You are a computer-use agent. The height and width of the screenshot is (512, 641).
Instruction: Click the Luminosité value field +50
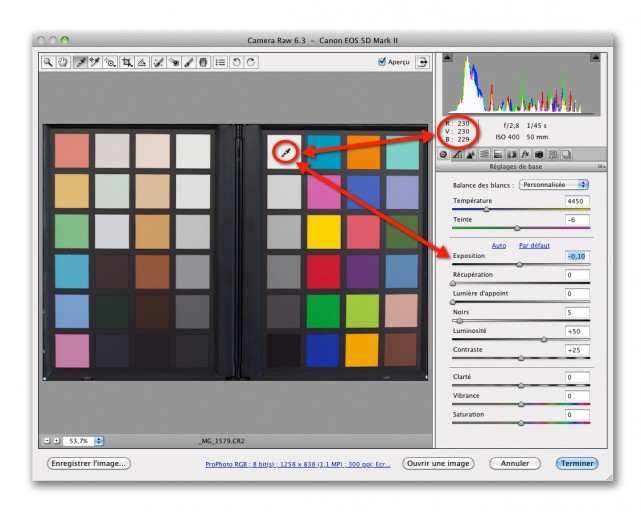pyautogui.click(x=577, y=332)
